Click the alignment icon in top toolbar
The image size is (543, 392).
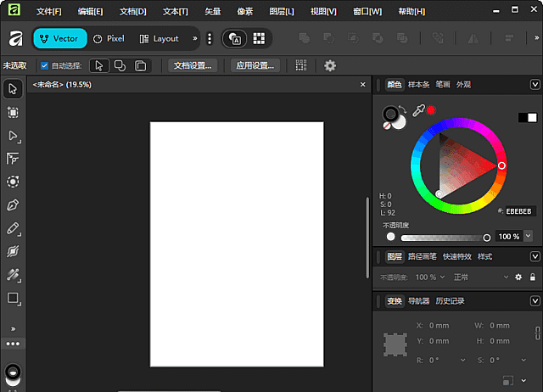(509, 38)
